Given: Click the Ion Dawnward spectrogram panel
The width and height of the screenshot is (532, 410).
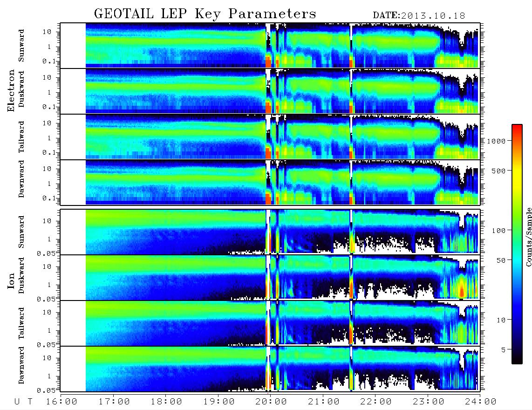Looking at the screenshot, I should (270, 369).
